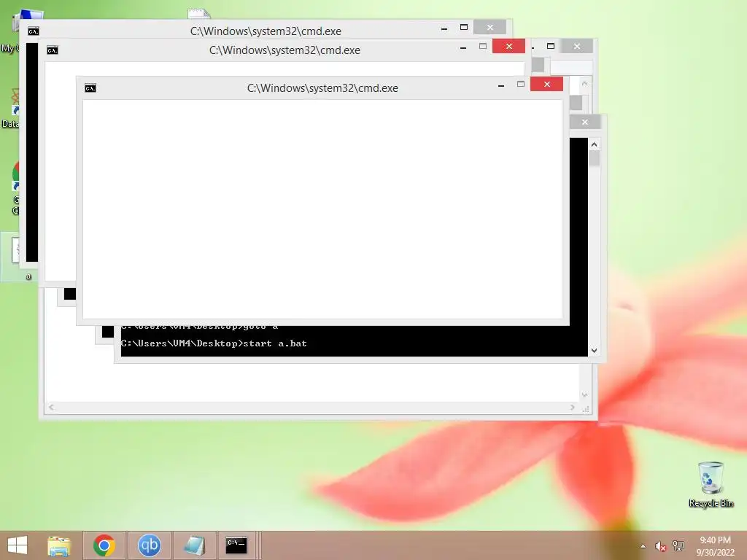Click the muted volume tray icon
This screenshot has width=747, height=560.
coord(660,546)
